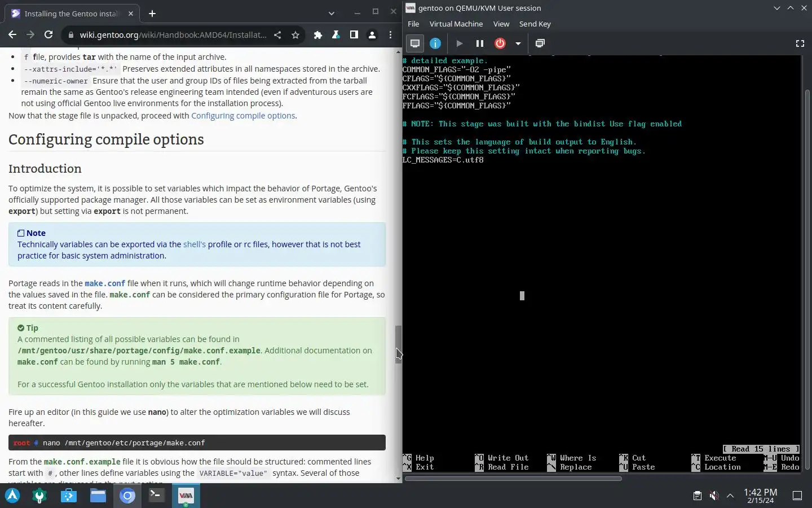This screenshot has width=812, height=508.
Task: Open the Send Key menu
Action: pos(535,24)
